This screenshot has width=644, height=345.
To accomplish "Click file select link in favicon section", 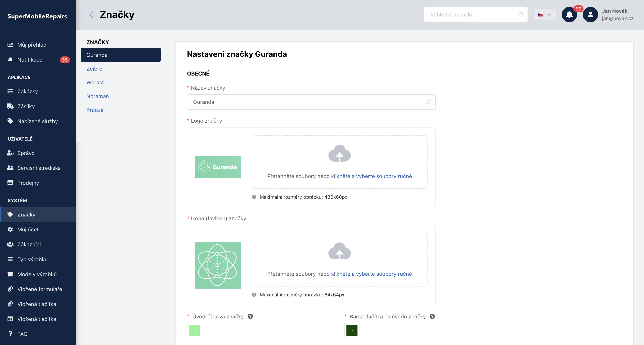I will pos(371,274).
